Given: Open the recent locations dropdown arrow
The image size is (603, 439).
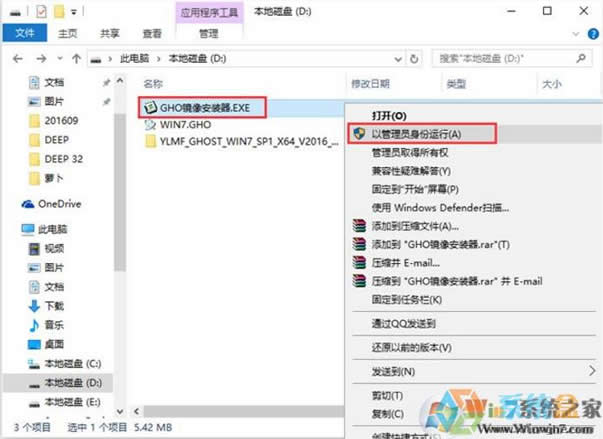Looking at the screenshot, I should pos(57,60).
